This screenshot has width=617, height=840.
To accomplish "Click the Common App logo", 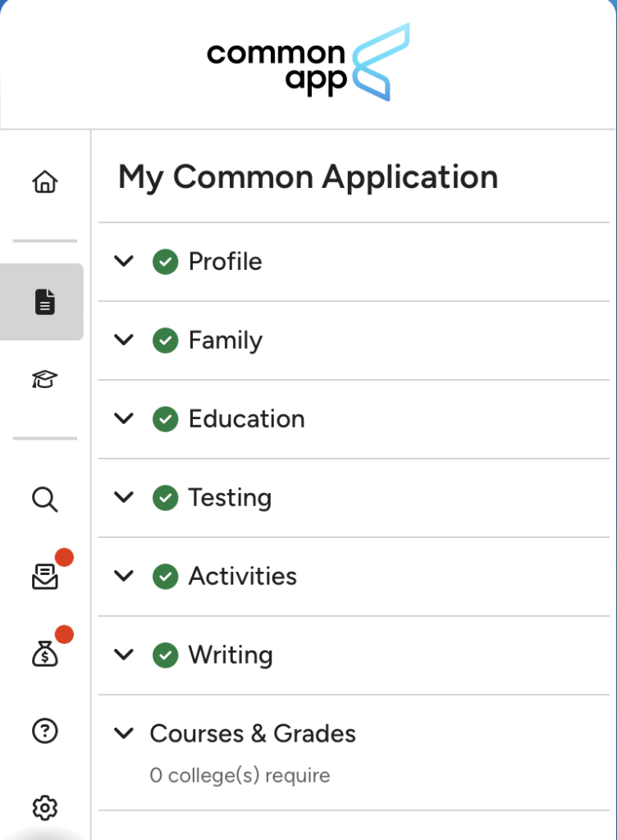I will point(308,63).
